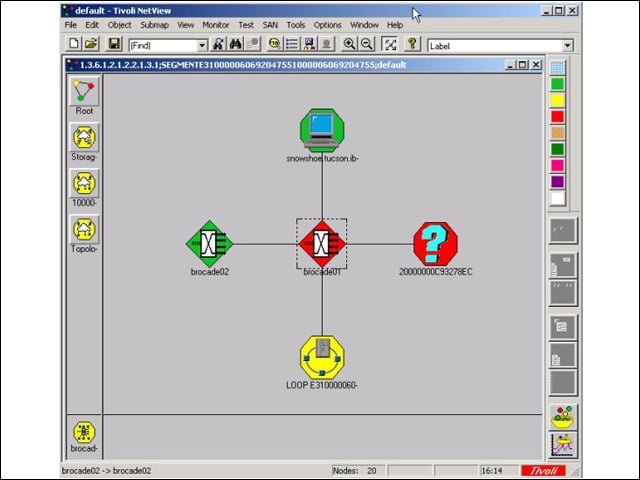The height and width of the screenshot is (480, 640).
Task: Click the graph chart icon at bottom right
Action: coord(563,445)
